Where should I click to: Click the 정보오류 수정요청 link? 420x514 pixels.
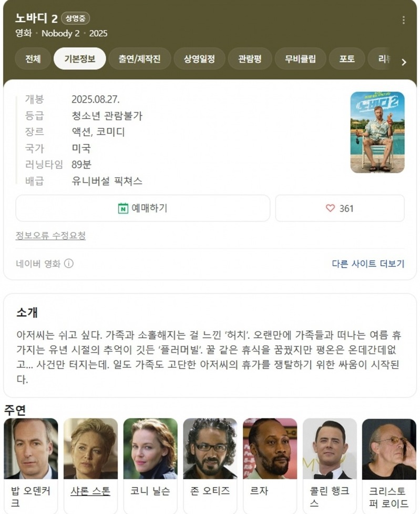(50, 235)
